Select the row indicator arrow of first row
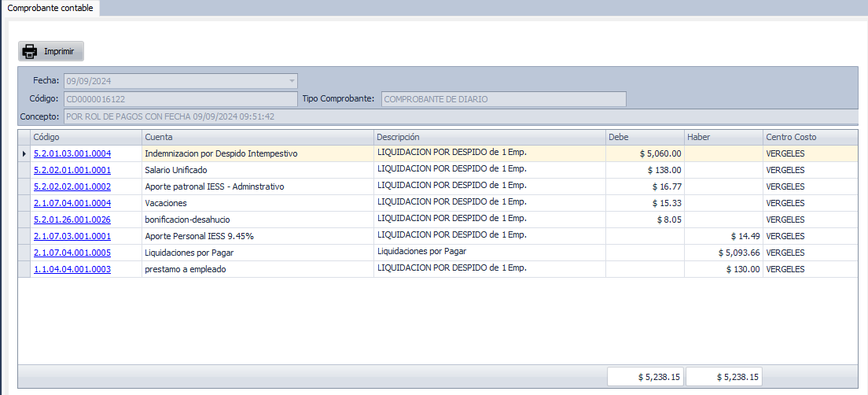 [24, 153]
